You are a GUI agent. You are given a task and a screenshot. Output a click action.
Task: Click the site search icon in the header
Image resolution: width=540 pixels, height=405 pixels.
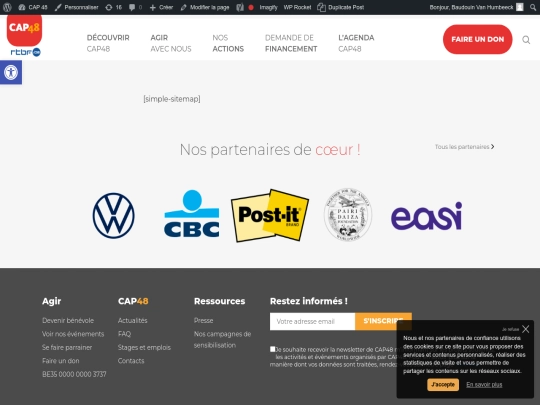526,40
